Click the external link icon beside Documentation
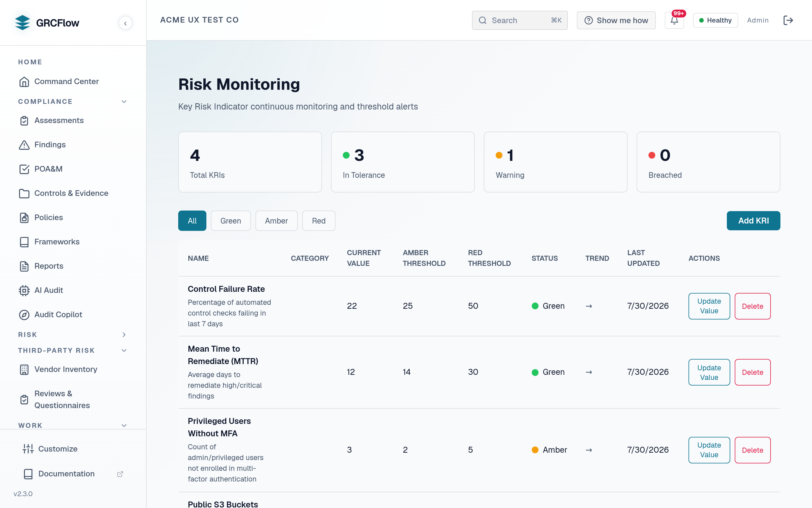The image size is (812, 508). 120,474
